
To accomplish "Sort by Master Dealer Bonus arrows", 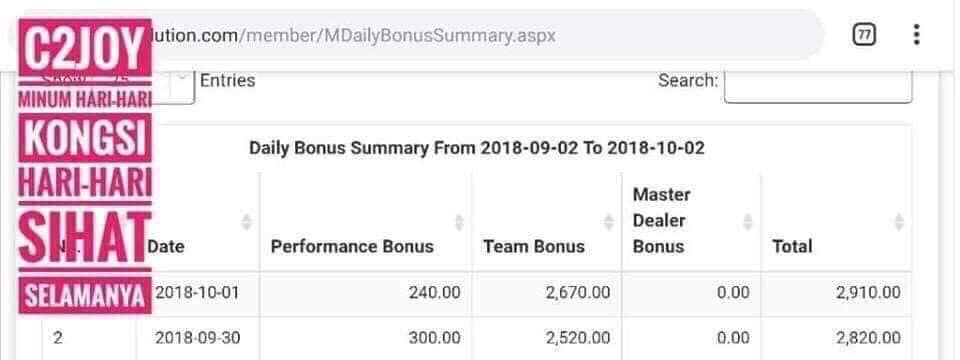I will click(x=748, y=222).
